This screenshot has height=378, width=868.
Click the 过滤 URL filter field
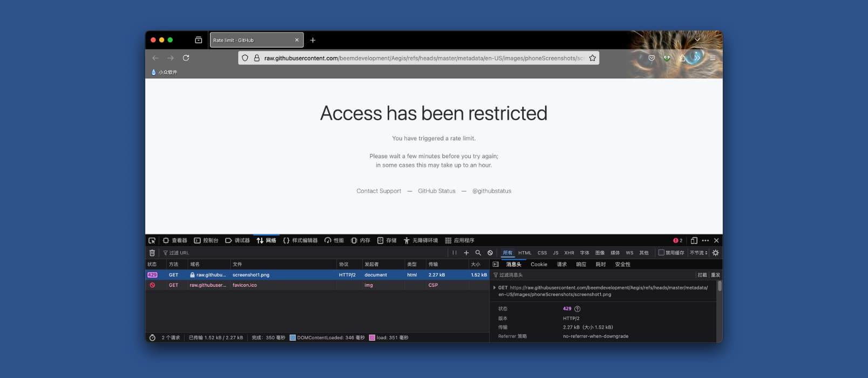tap(303, 253)
